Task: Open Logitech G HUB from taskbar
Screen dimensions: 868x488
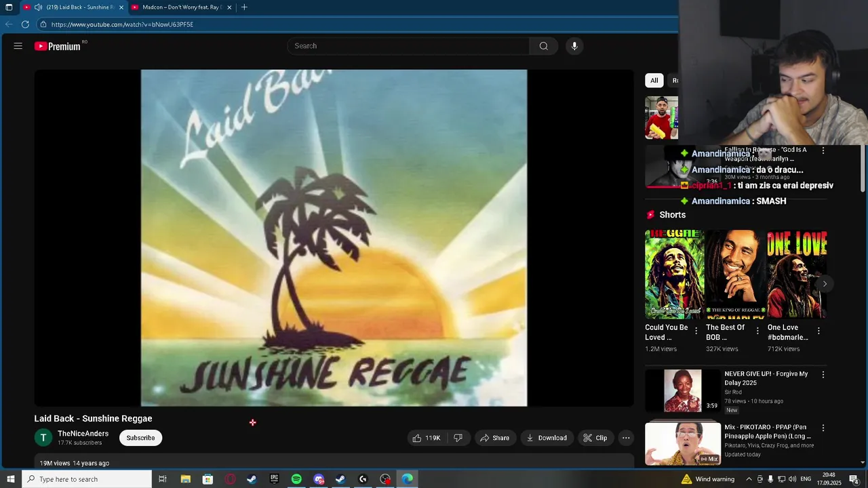Action: click(363, 479)
